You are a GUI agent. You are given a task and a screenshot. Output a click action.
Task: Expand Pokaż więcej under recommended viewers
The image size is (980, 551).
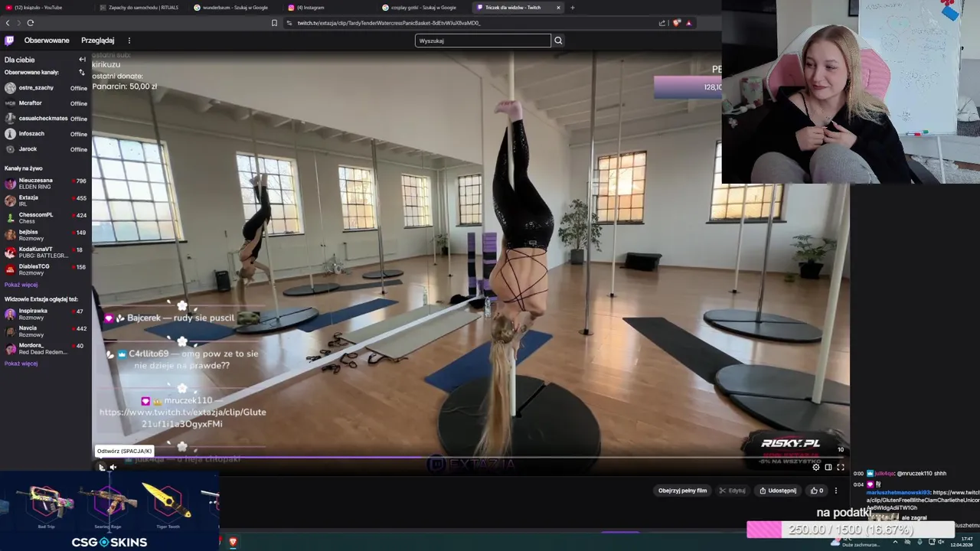click(x=21, y=364)
